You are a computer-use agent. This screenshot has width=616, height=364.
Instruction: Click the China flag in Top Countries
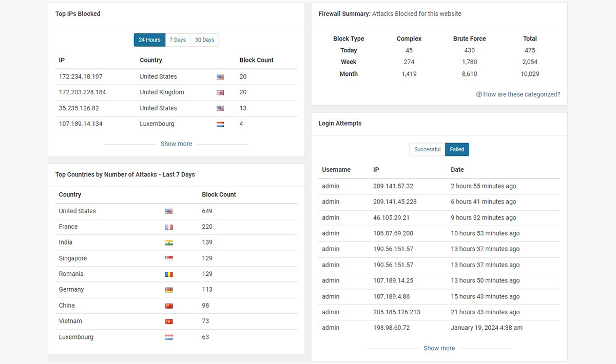coord(169,306)
